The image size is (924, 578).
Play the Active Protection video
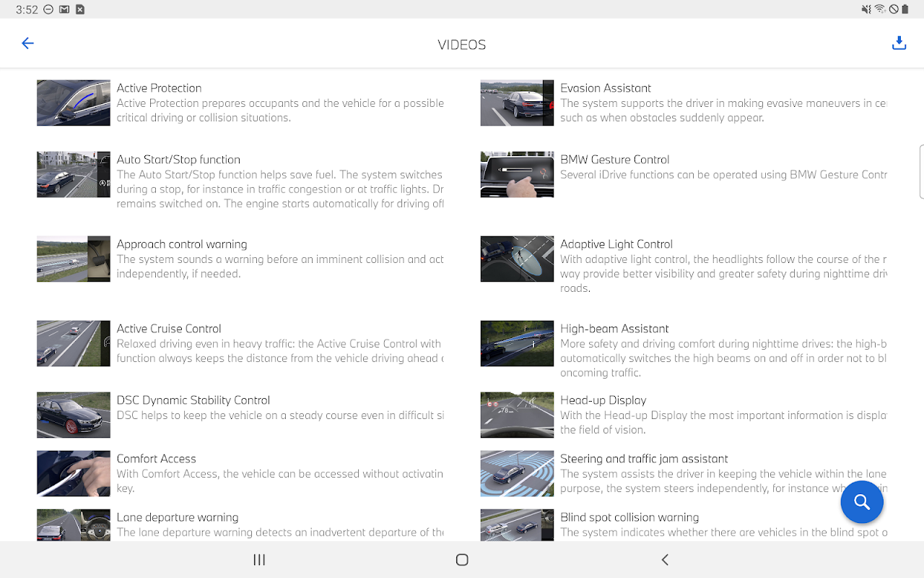tap(73, 103)
